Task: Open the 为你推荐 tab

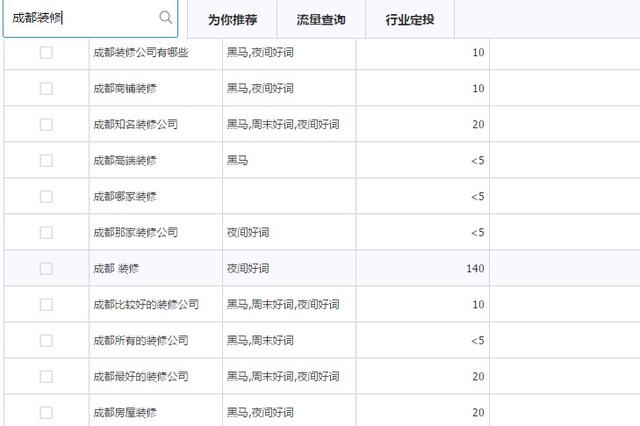Action: 232,20
